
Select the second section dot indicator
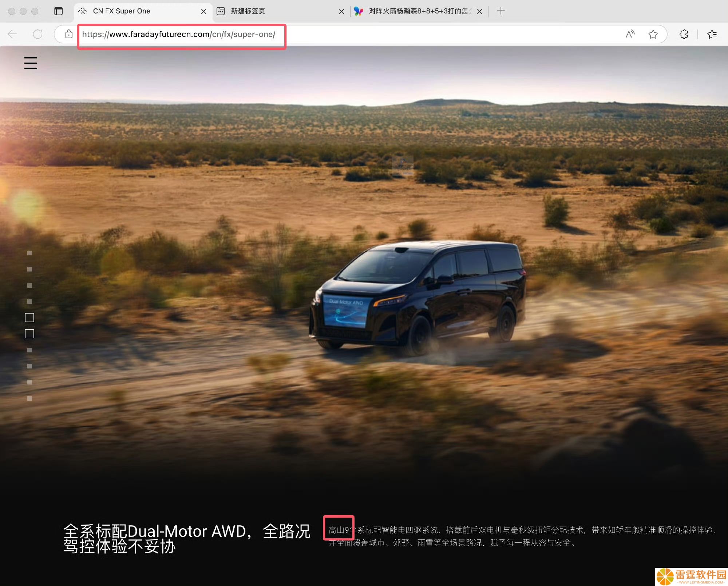point(29,269)
